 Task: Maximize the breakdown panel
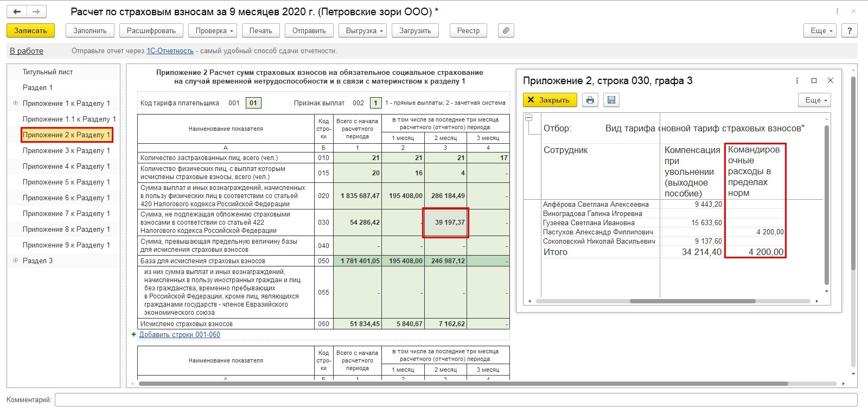[x=814, y=81]
